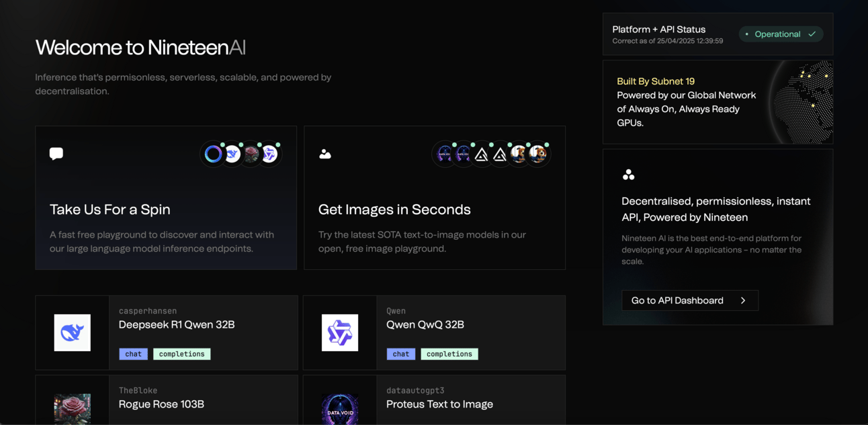Click the Inference that's permisonless tagline
The height and width of the screenshot is (425, 868).
point(183,84)
